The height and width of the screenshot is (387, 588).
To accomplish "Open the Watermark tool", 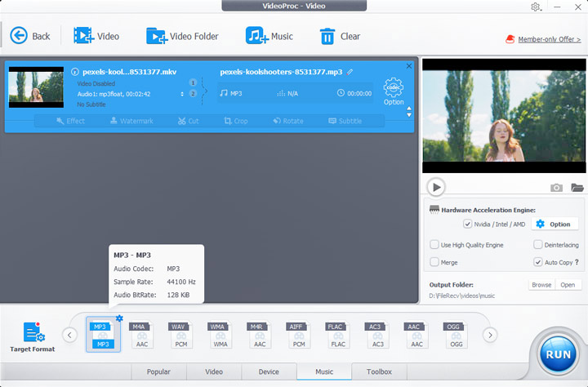I will pos(131,121).
